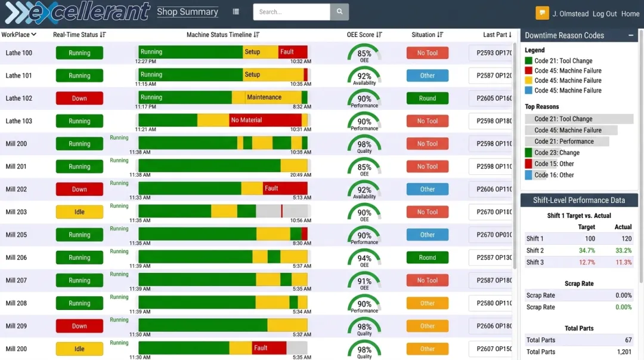Viewport: 644px width, 360px height.
Task: Open the list menu icon beside Shop Summary
Action: point(236,11)
